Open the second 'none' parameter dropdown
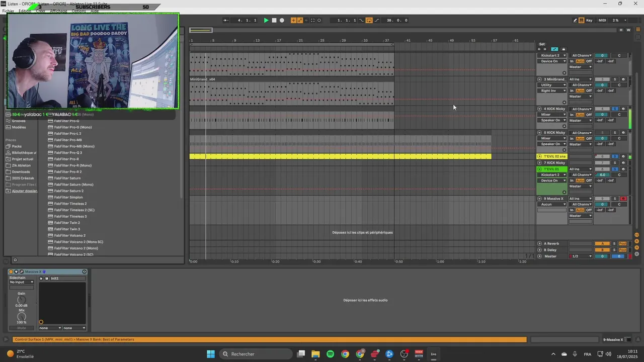This screenshot has height=362, width=644. (x=74, y=328)
